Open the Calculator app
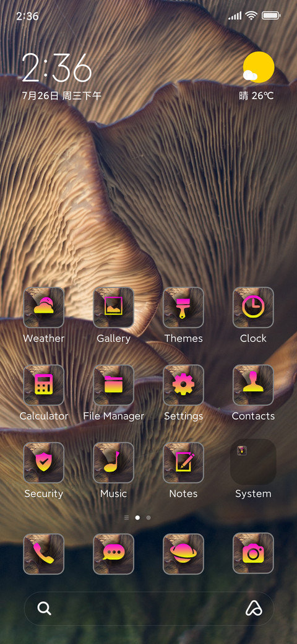 coord(44,385)
